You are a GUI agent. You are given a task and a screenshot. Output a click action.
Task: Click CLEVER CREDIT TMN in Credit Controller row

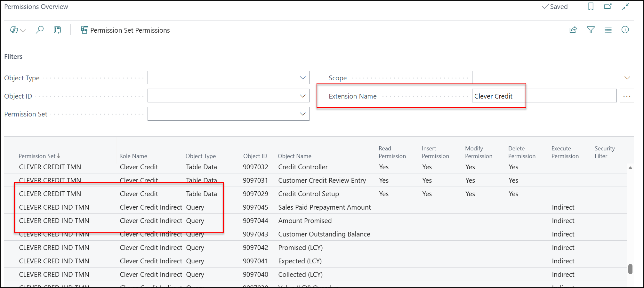[50, 167]
